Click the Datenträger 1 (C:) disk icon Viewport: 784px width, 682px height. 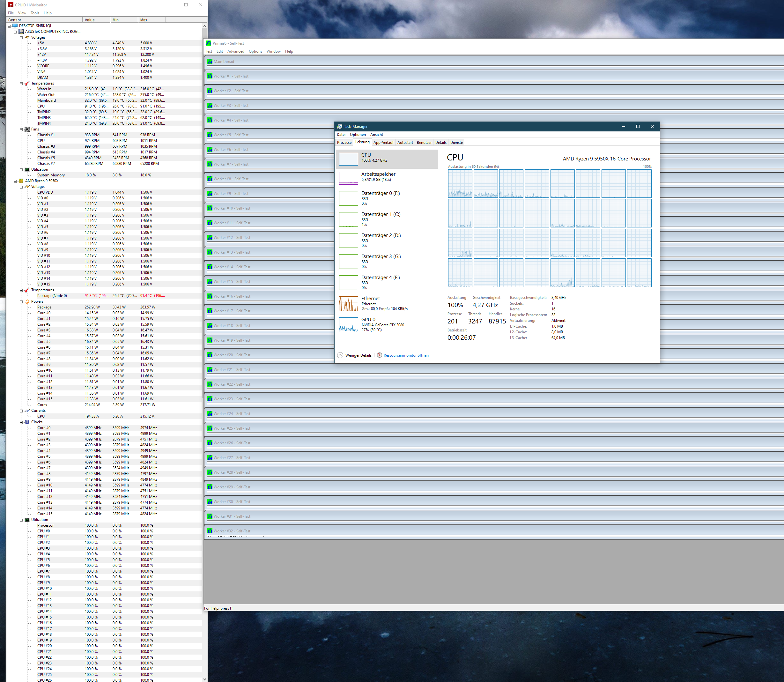coord(348,219)
